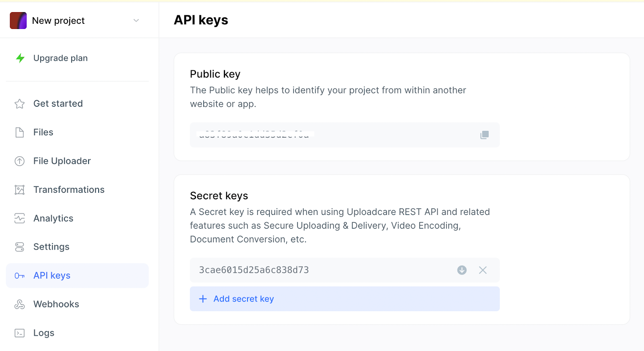Open the Logs section

click(43, 332)
